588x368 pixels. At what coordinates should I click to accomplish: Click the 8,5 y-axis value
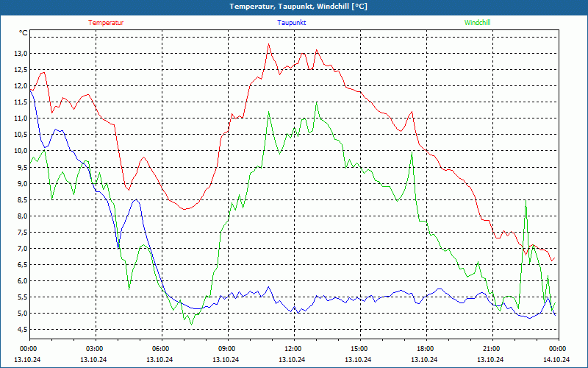pos(22,199)
